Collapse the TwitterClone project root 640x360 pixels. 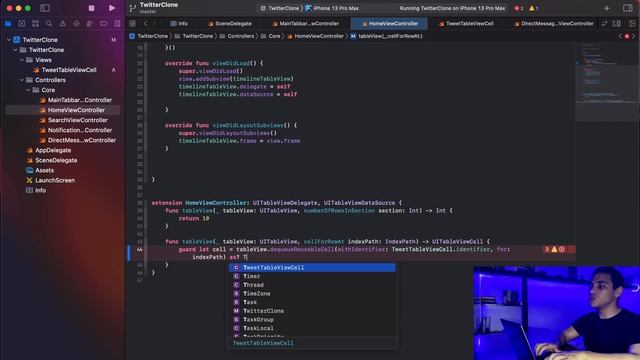pos(9,40)
